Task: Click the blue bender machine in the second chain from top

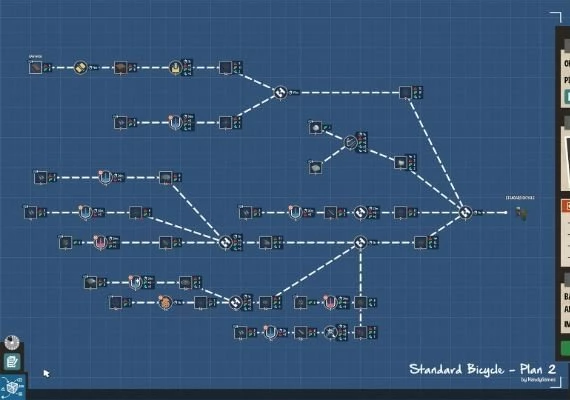Action: (x=176, y=123)
